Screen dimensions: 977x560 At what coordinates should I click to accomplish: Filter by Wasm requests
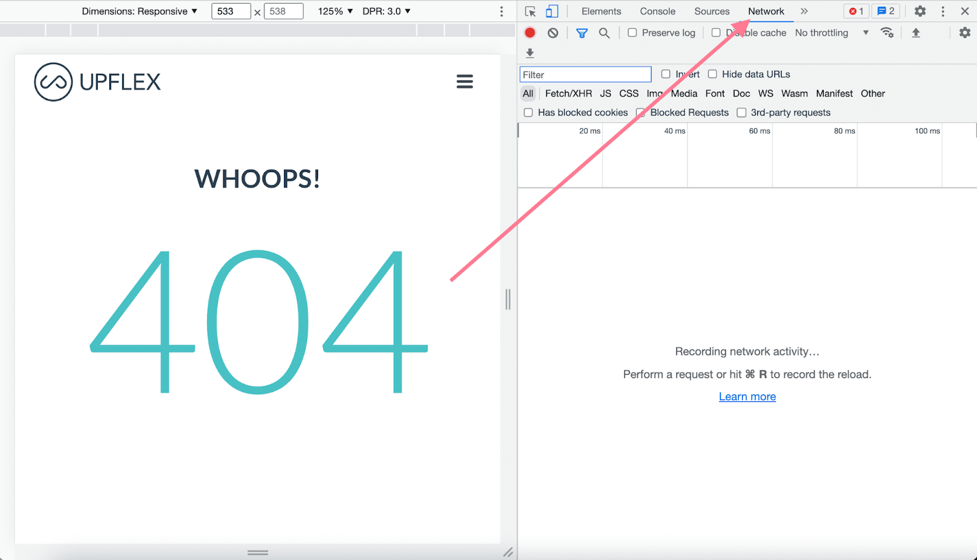[x=794, y=93]
